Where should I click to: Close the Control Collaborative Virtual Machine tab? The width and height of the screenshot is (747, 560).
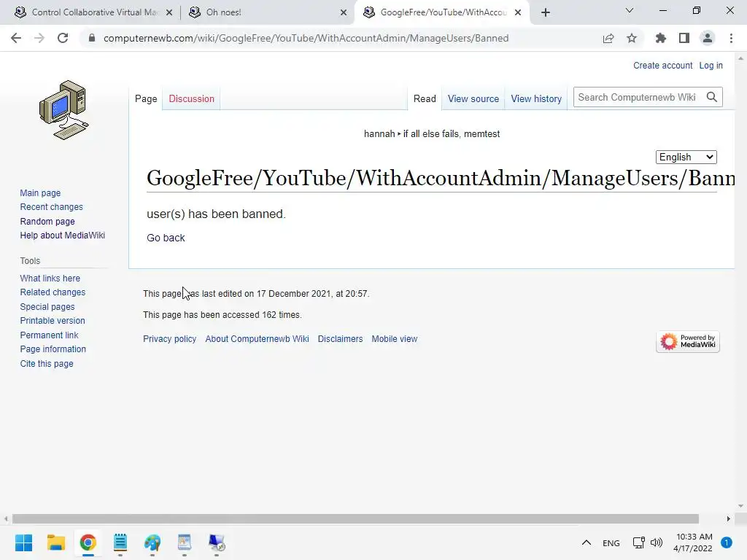coord(169,12)
